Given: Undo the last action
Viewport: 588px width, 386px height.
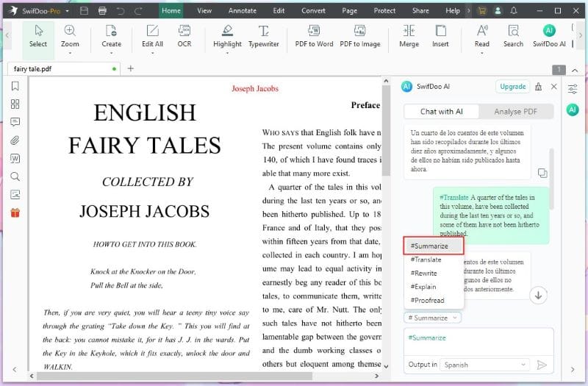Looking at the screenshot, I should [121, 11].
